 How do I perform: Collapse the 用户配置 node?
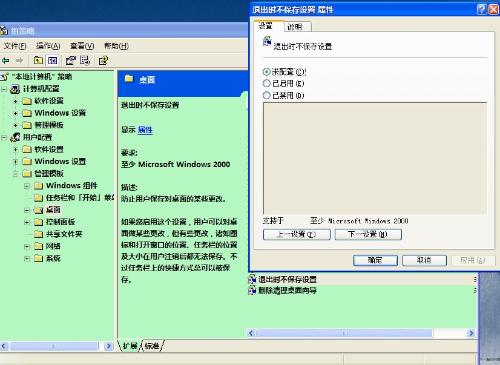[x=4, y=137]
